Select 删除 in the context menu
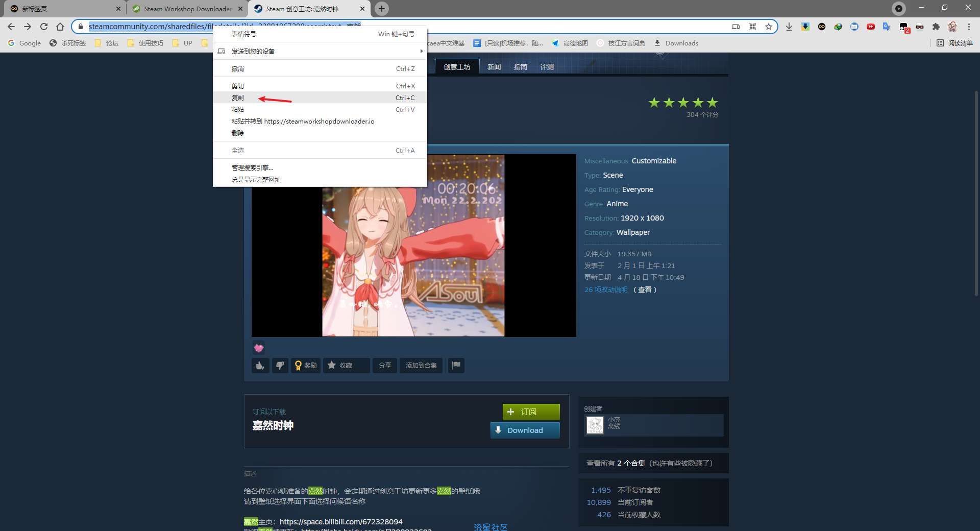980x531 pixels. [x=320, y=133]
